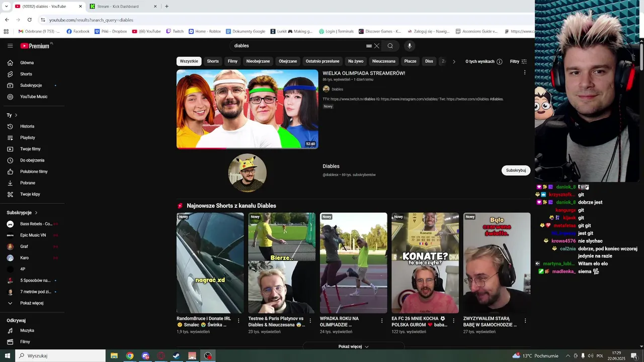This screenshot has height=362, width=644.
Task: Select the Wszystkie filter chip
Action: 189,61
